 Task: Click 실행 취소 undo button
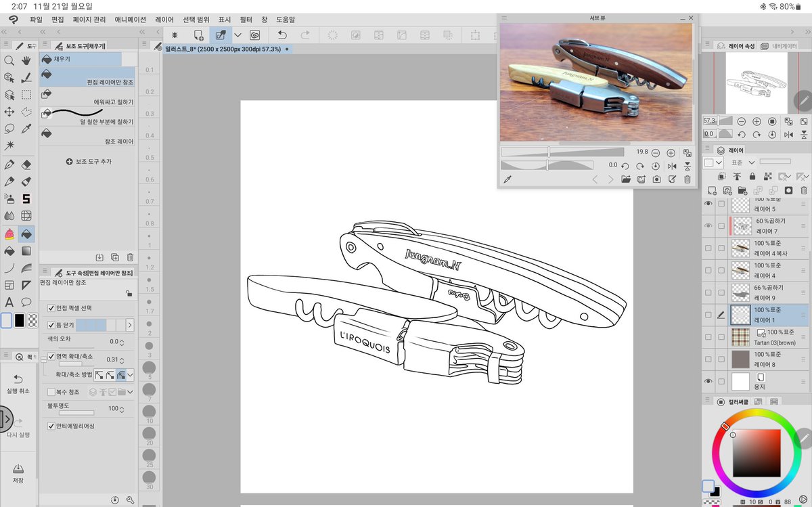click(18, 384)
